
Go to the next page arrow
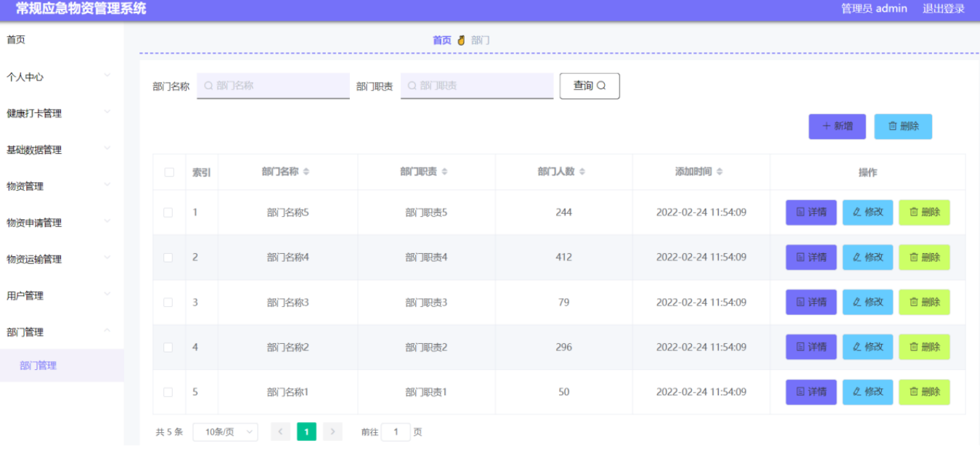[332, 432]
